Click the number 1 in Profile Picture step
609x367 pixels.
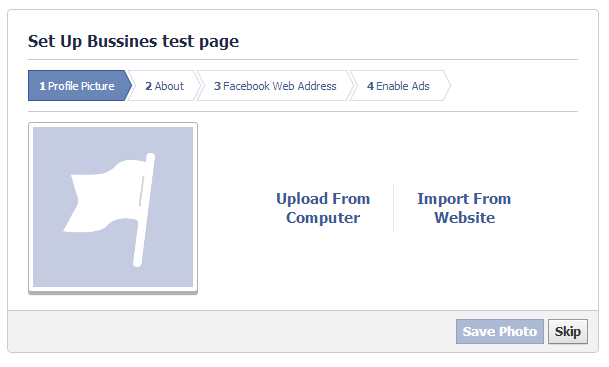(42, 86)
